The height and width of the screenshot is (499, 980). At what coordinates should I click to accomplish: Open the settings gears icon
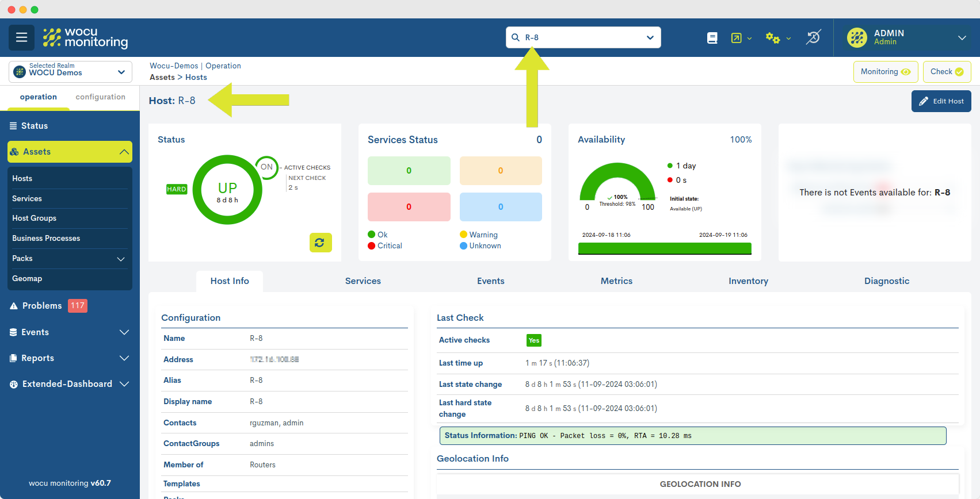pyautogui.click(x=773, y=38)
